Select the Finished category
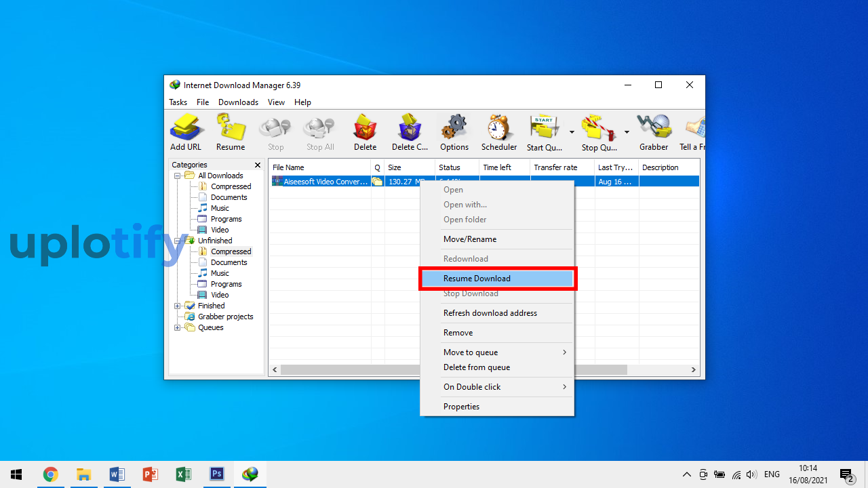Screen dimensions: 868x488 point(211,306)
